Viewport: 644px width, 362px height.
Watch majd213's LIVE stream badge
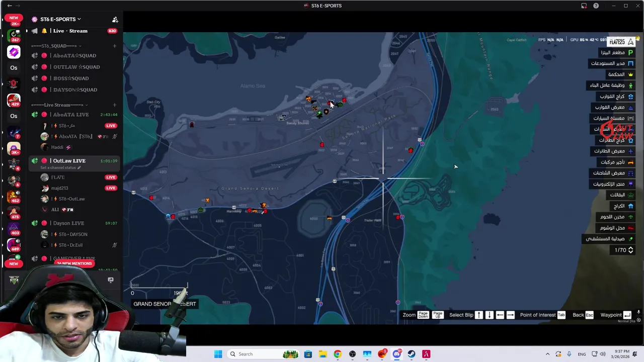111,188
